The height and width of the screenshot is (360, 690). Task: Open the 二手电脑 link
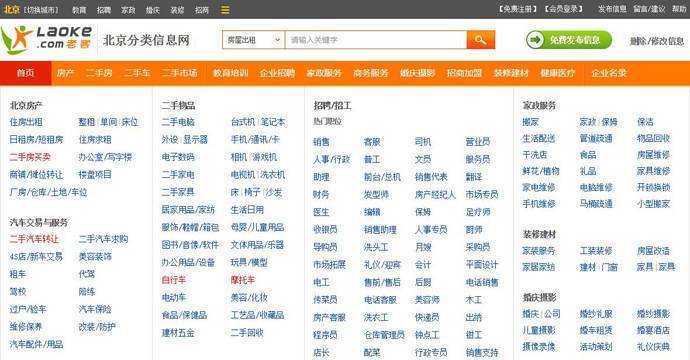click(x=178, y=122)
